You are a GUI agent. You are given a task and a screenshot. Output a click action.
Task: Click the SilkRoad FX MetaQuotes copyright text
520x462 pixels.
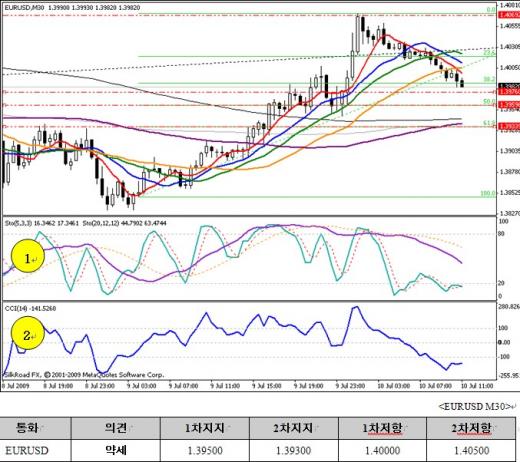tap(84, 375)
